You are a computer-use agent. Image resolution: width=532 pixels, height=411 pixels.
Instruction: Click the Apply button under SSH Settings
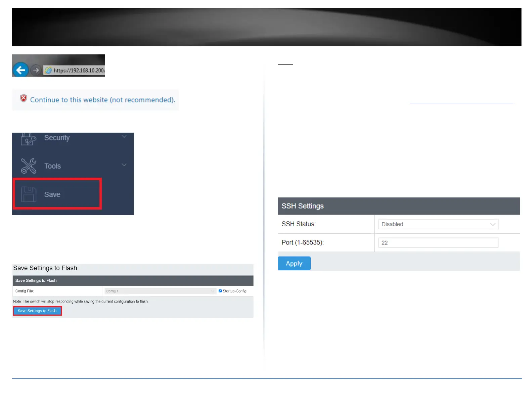294,264
